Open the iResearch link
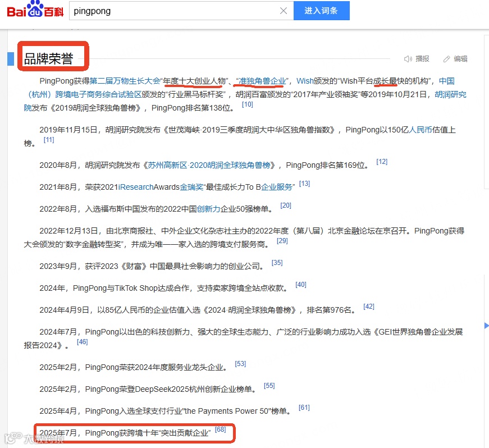The height and width of the screenshot is (448, 489). click(136, 187)
